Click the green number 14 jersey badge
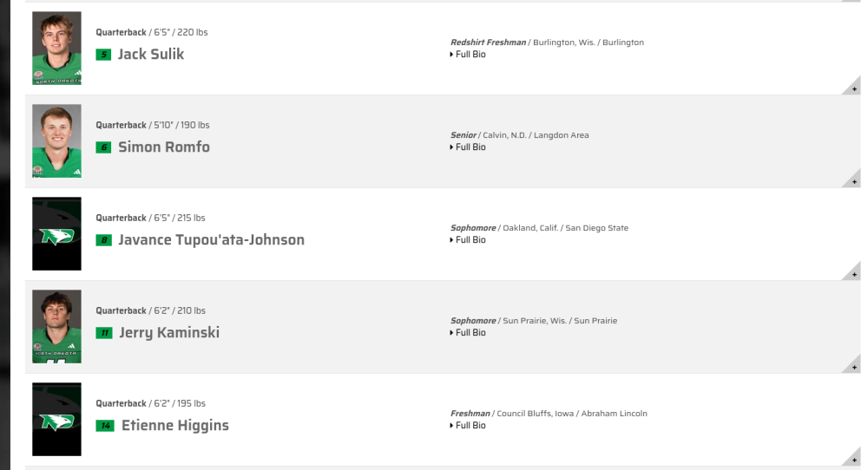This screenshot has height=470, width=868. point(105,426)
